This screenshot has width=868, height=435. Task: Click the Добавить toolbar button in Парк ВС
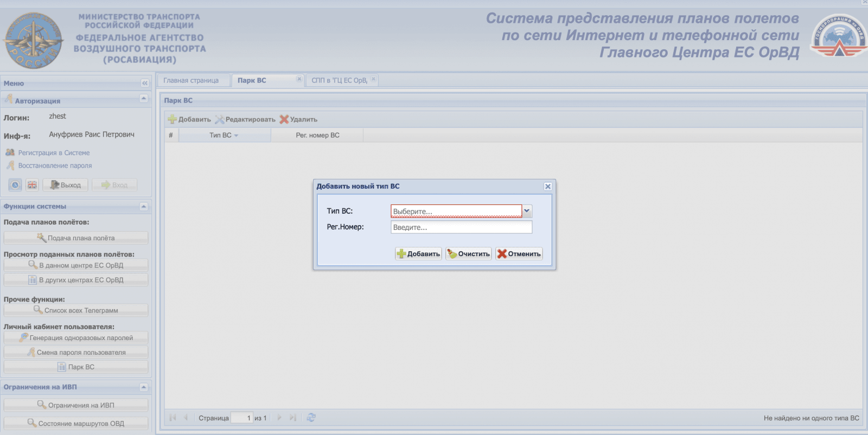coord(189,119)
